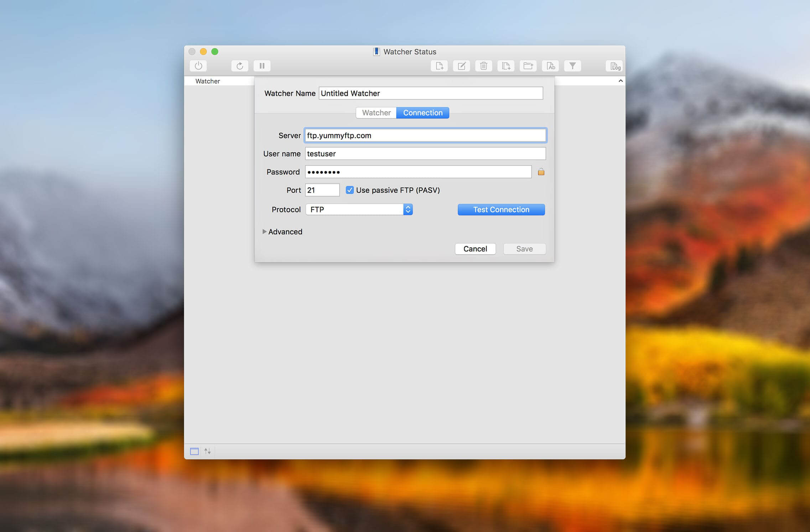Click the power on/off toolbar icon
The height and width of the screenshot is (532, 810).
coord(198,66)
